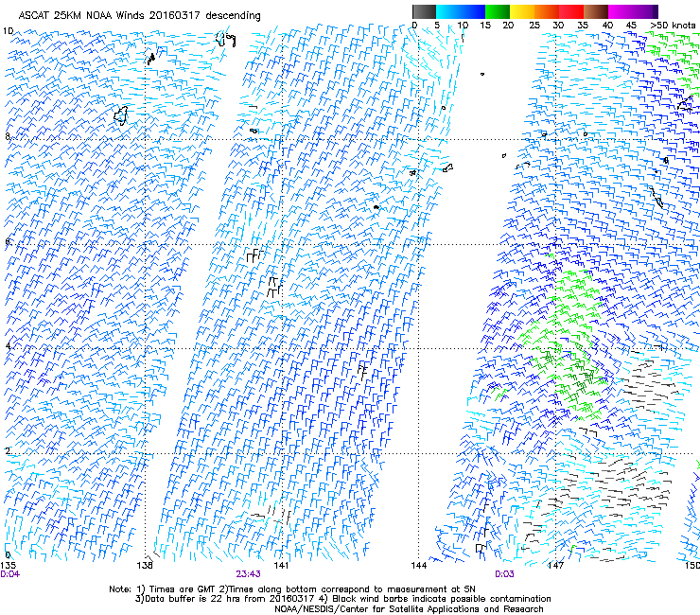
Task: Click the '45' color scale label
Action: pos(631,25)
